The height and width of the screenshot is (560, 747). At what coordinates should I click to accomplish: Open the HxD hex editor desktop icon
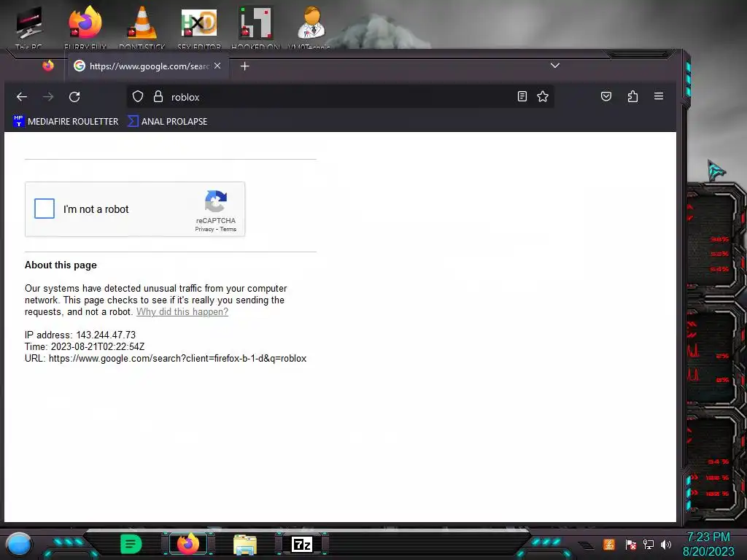point(198,28)
